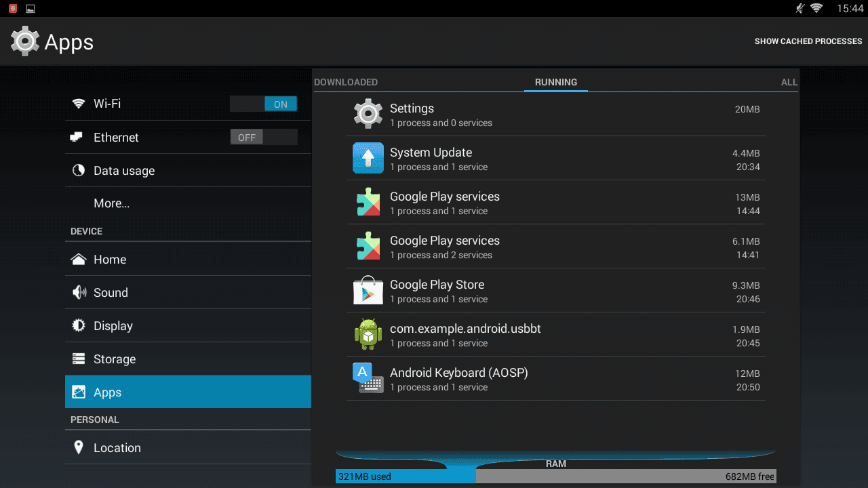Open the Data usage settings
Screen dimensions: 868x488
(x=188, y=171)
